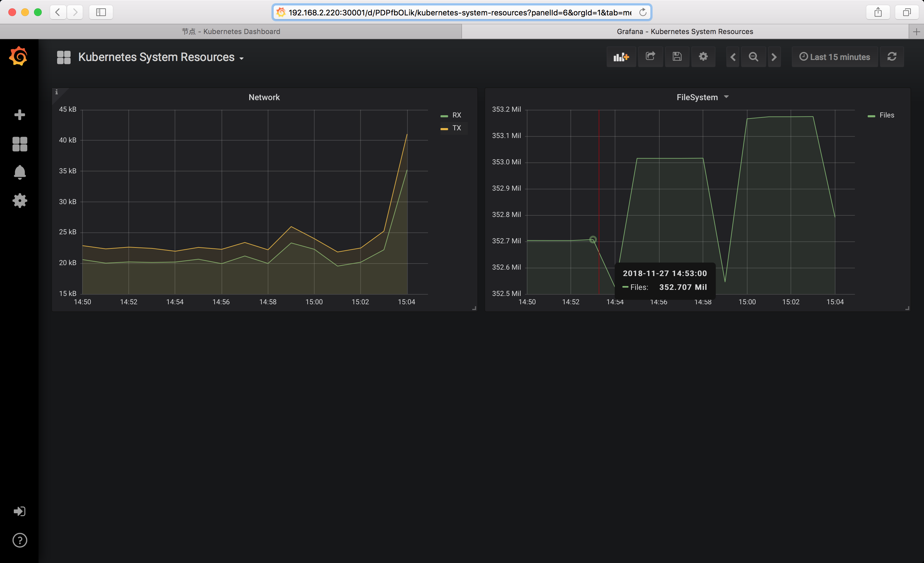924x563 pixels.
Task: Toggle the TX series in legend
Action: [456, 128]
